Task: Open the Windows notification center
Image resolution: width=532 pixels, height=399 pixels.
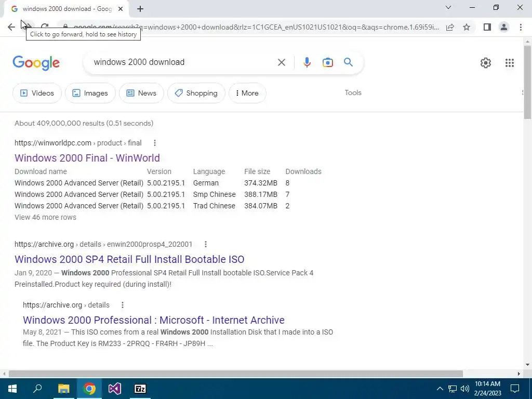Action: (515, 389)
